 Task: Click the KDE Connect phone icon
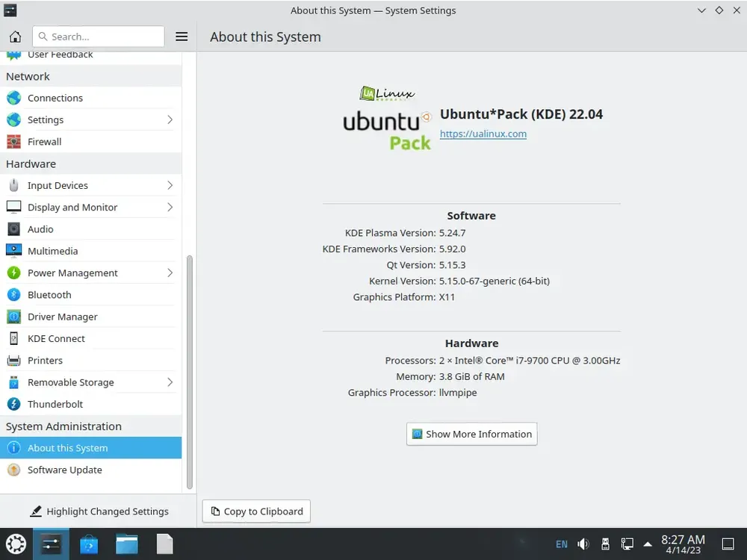coord(13,338)
